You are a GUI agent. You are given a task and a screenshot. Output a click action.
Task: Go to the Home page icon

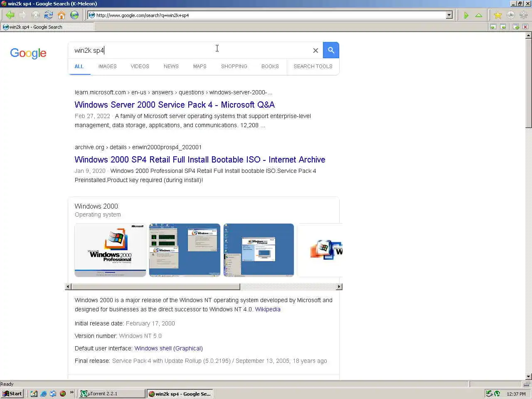[x=62, y=15]
